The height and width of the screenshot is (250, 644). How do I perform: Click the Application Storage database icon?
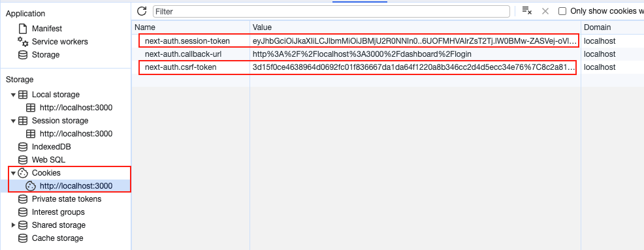[x=23, y=55]
